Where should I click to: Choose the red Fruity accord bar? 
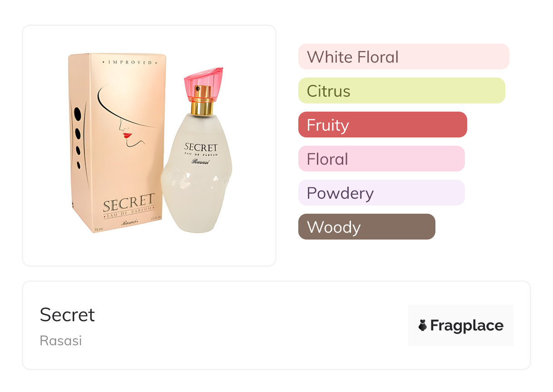(382, 125)
